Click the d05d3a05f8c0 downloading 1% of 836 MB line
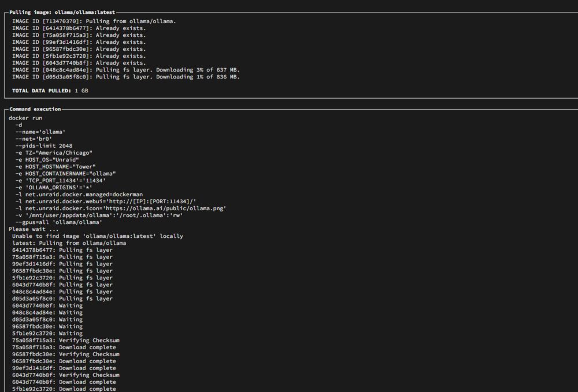 125,77
